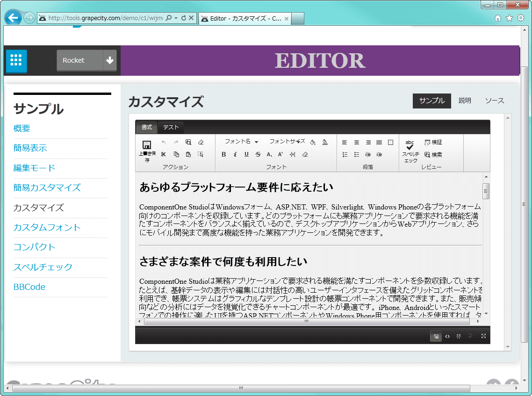The width and height of the screenshot is (532, 396).
Task: Click the browser address bar URL
Action: pos(105,18)
